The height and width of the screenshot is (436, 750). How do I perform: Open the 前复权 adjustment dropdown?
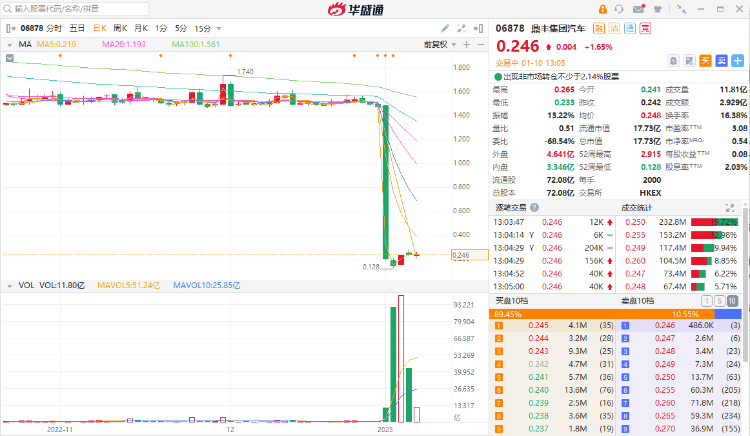click(x=440, y=44)
